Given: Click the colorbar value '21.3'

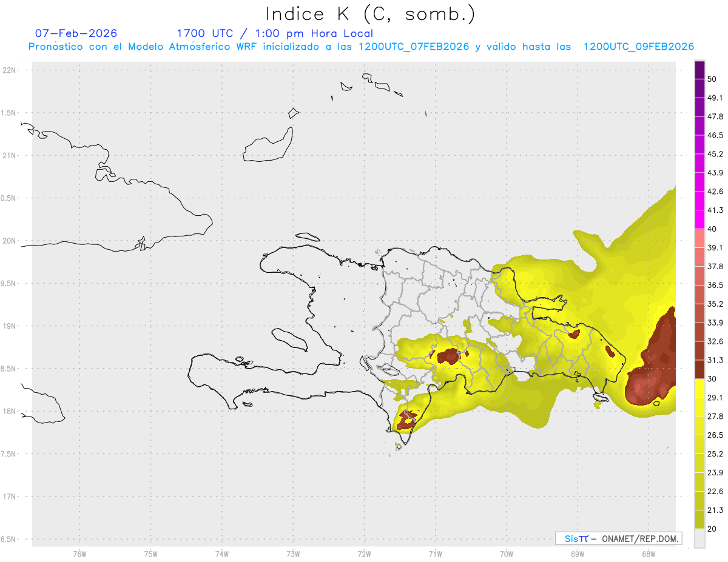Looking at the screenshot, I should pos(715,510).
